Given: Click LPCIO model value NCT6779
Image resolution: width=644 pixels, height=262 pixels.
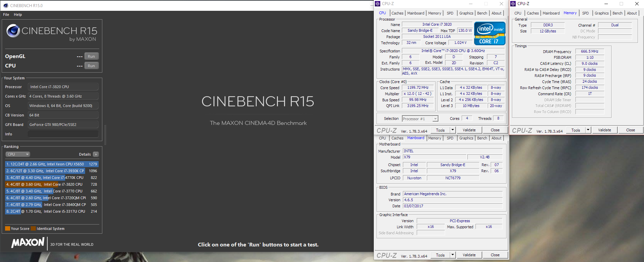Looking at the screenshot, I should pyautogui.click(x=453, y=178).
